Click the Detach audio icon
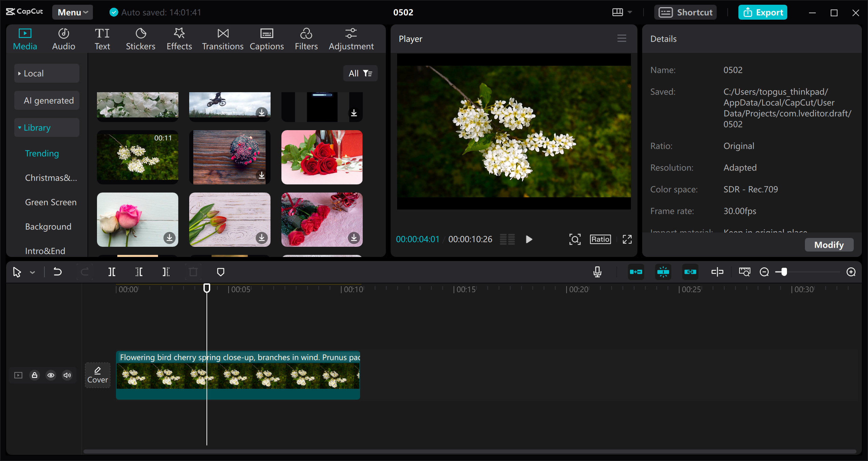The height and width of the screenshot is (461, 868). [x=717, y=272]
